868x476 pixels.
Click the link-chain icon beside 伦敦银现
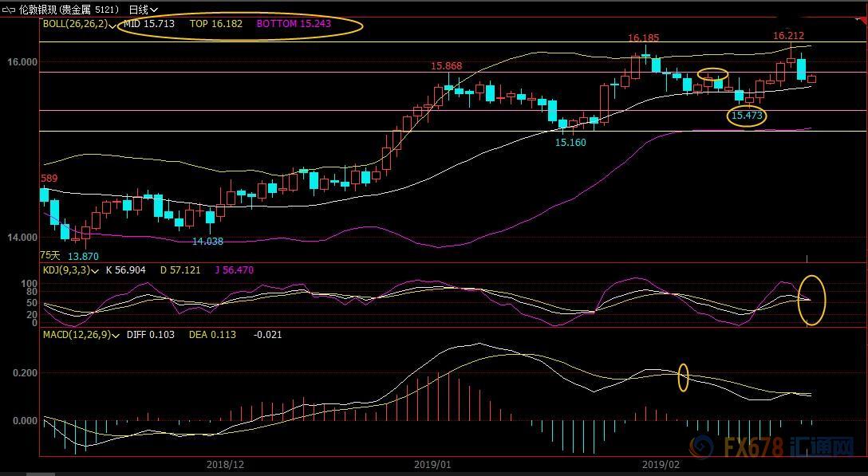pyautogui.click(x=9, y=10)
